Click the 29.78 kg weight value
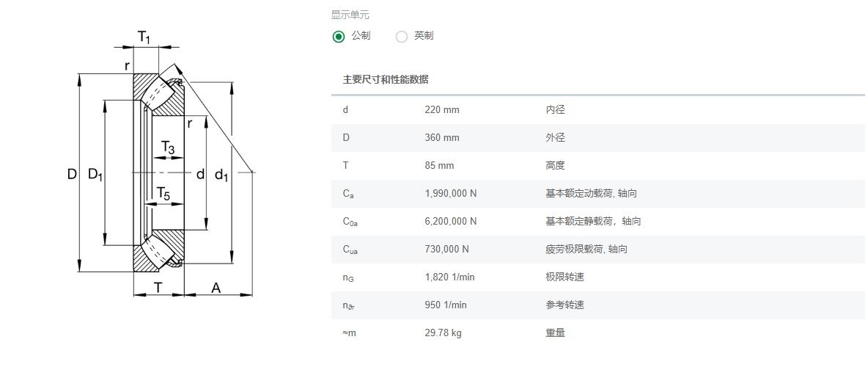 point(443,333)
